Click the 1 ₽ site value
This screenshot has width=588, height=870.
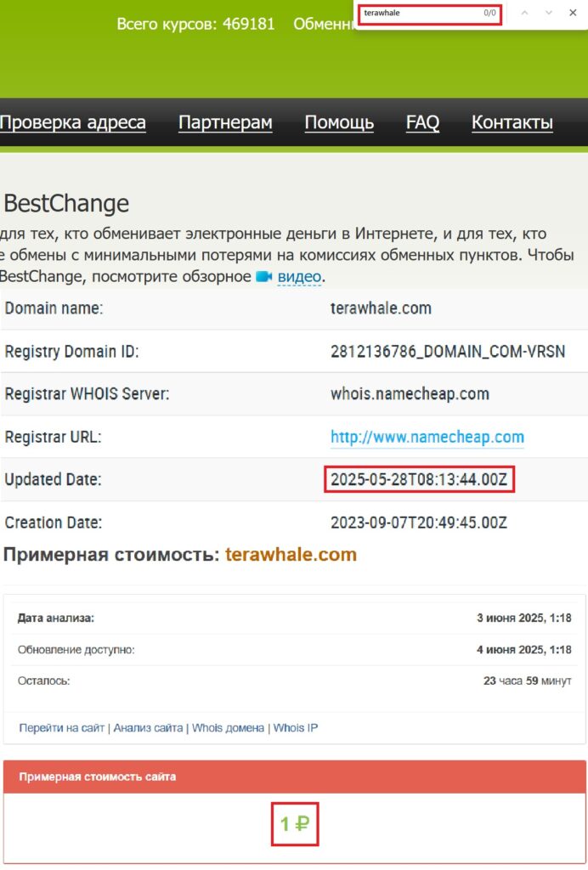tap(294, 822)
